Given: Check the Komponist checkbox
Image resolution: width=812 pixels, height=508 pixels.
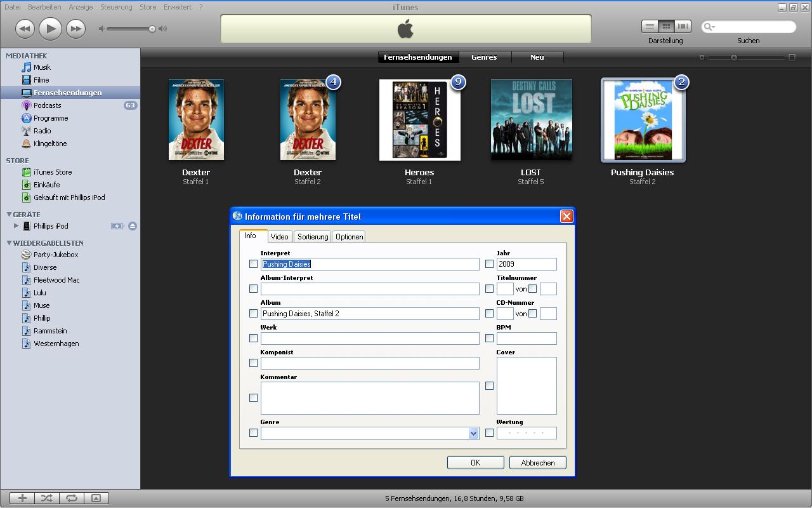Looking at the screenshot, I should point(253,363).
